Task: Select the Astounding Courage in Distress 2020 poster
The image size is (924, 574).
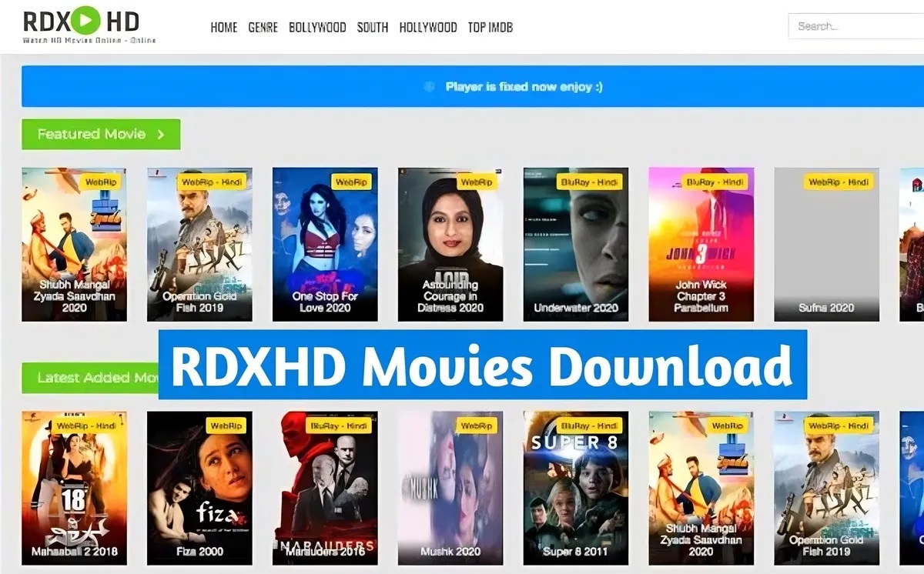Action: 450,244
